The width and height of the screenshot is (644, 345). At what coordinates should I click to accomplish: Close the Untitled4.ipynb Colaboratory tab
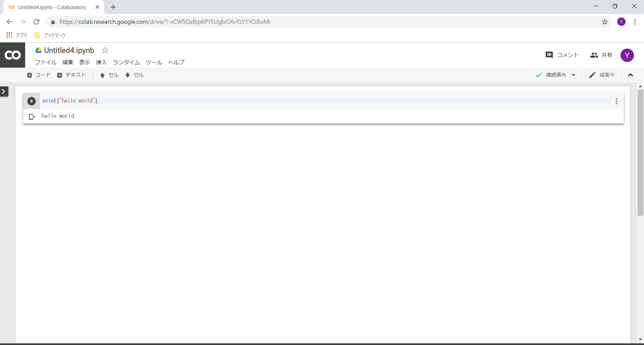[x=97, y=7]
